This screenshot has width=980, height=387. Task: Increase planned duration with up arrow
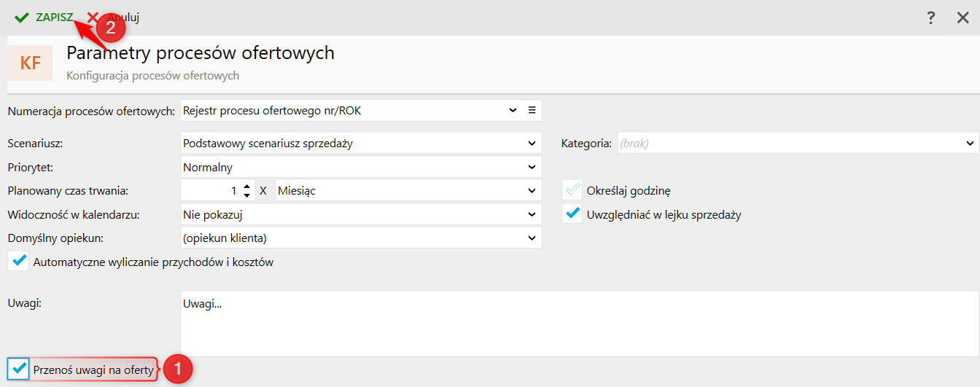(x=247, y=187)
